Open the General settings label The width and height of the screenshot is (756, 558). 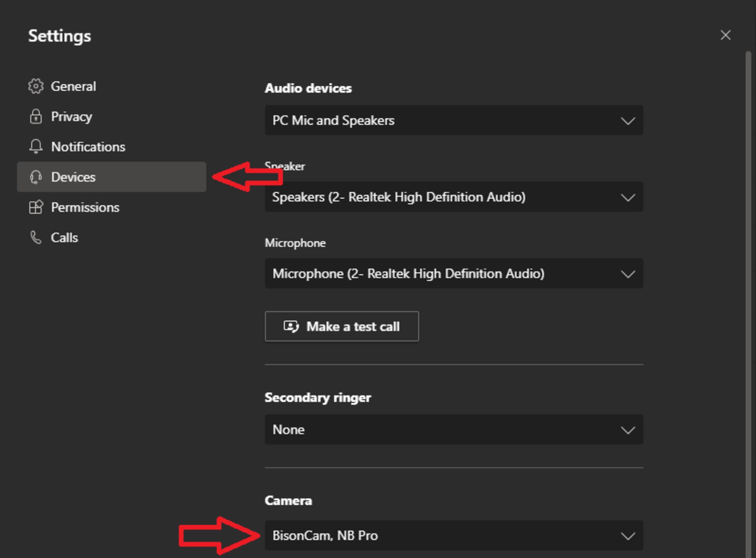[x=73, y=86]
